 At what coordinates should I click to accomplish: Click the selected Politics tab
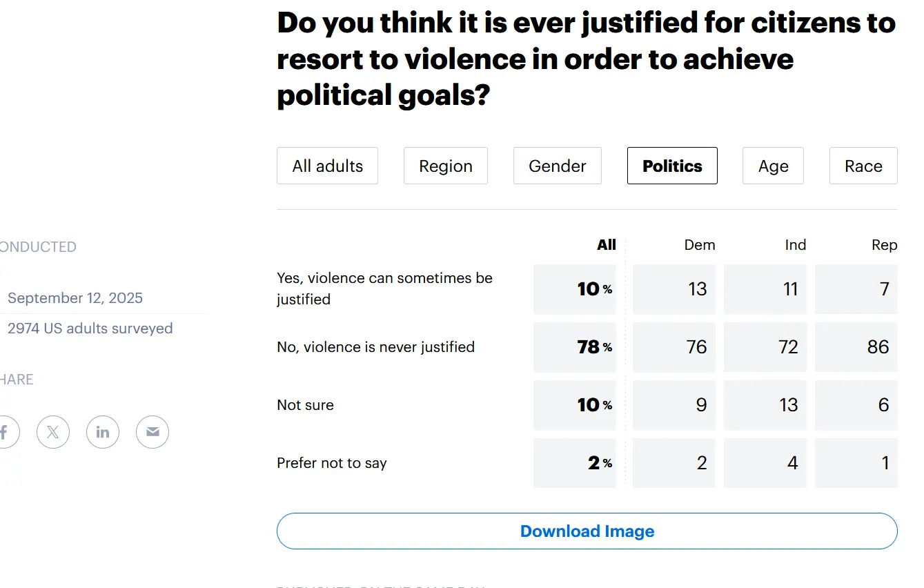672,166
